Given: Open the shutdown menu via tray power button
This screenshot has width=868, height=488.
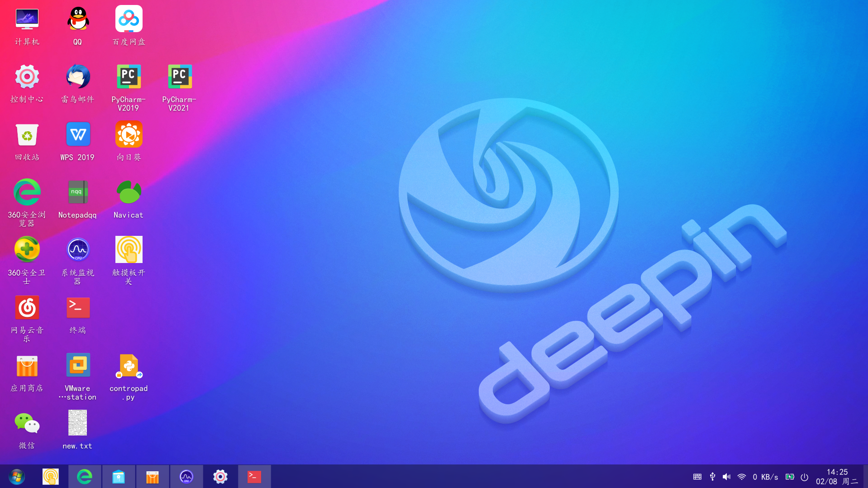Looking at the screenshot, I should (x=804, y=476).
